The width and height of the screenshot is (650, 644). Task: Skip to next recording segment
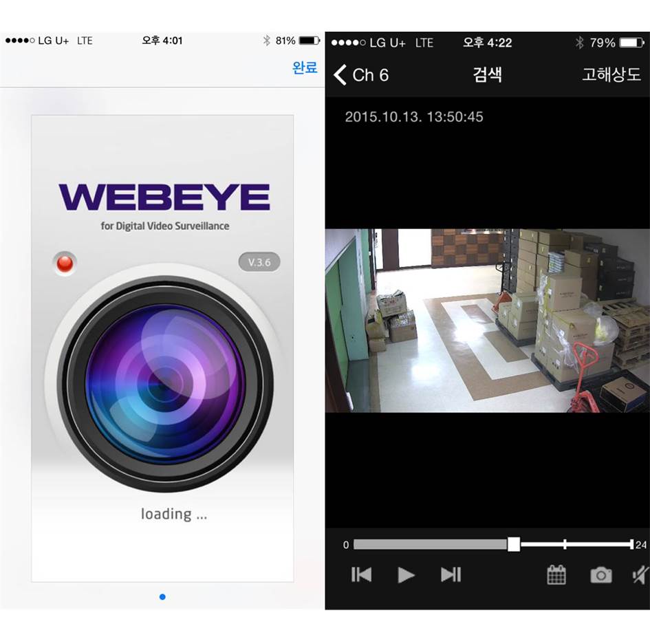pos(451,575)
